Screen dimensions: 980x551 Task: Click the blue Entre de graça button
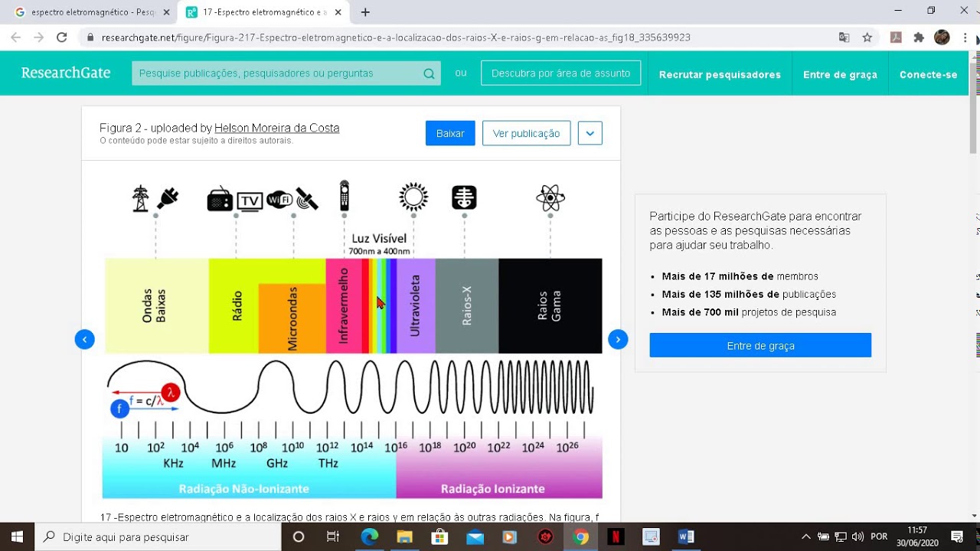760,345
